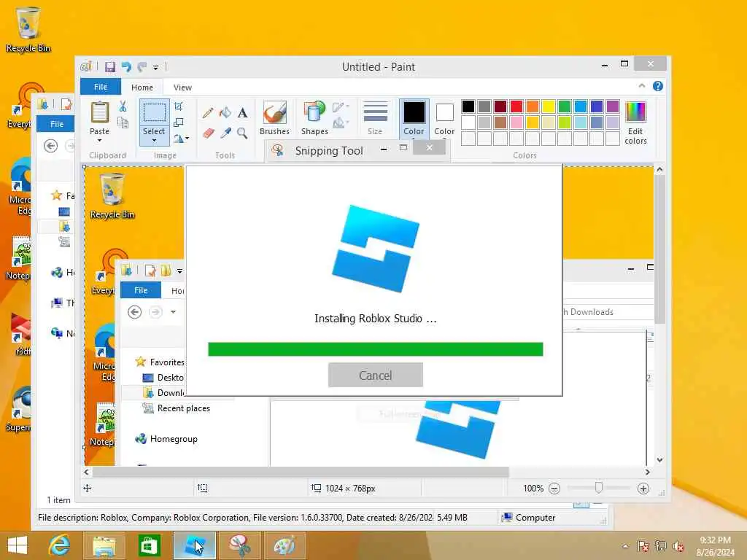Open the Shapes gallery in Paint
The image size is (747, 560).
314,118
